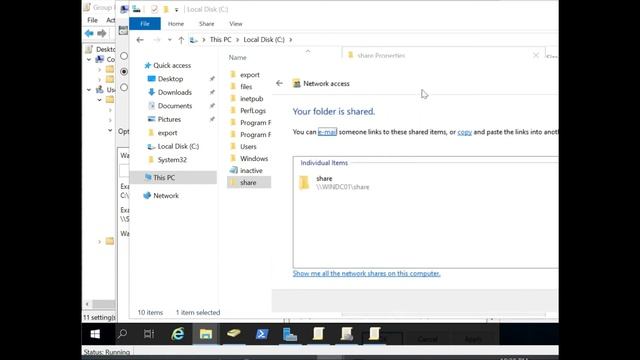Open Desktop in Quick access

click(x=170, y=79)
